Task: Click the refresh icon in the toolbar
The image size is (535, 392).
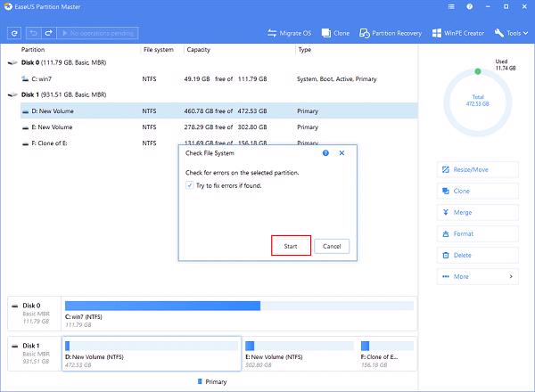Action: [x=15, y=33]
